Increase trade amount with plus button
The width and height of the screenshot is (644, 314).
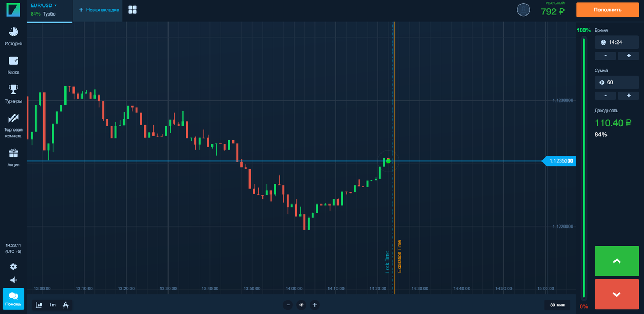coord(628,96)
